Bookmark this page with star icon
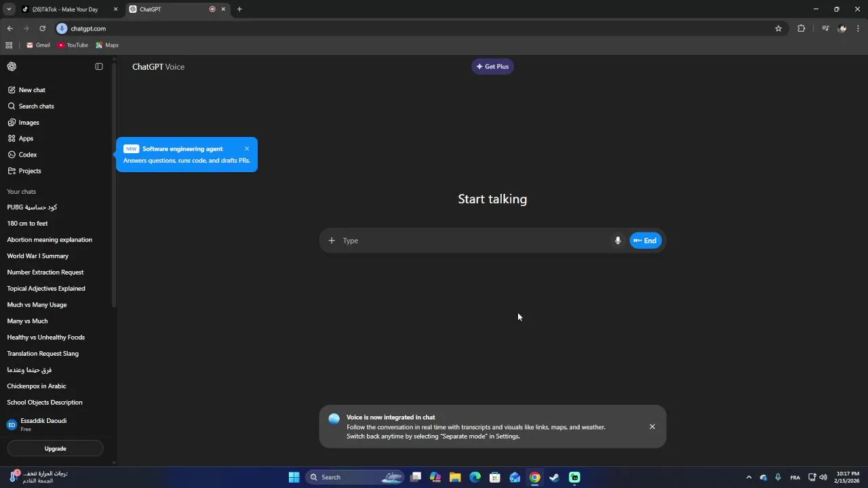 pos(778,28)
